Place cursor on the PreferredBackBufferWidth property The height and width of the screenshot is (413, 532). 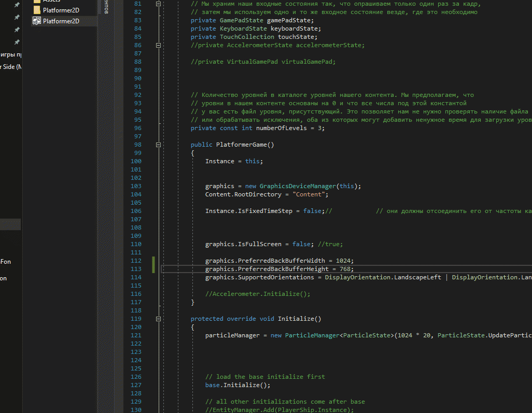point(281,261)
